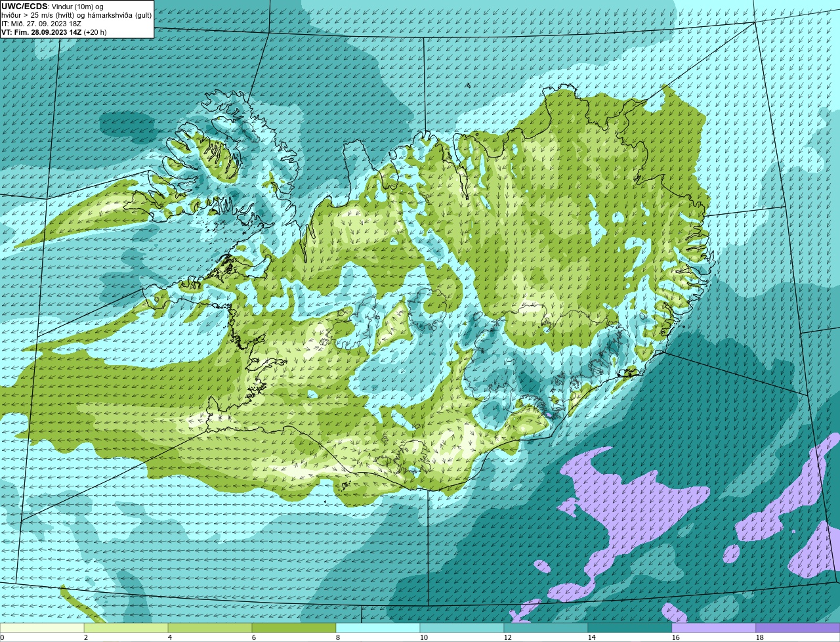Click the purple above-18 m/s legend swatch
This screenshot has width=840, height=642.
(798, 628)
